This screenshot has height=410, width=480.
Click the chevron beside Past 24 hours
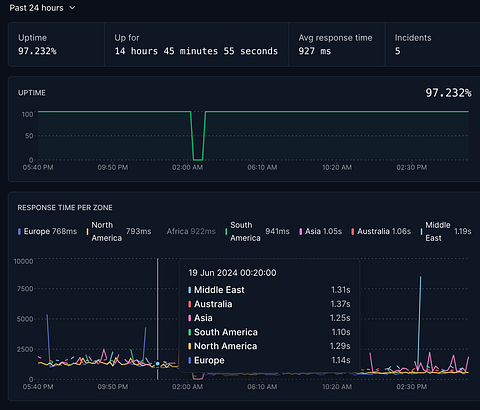click(x=72, y=8)
